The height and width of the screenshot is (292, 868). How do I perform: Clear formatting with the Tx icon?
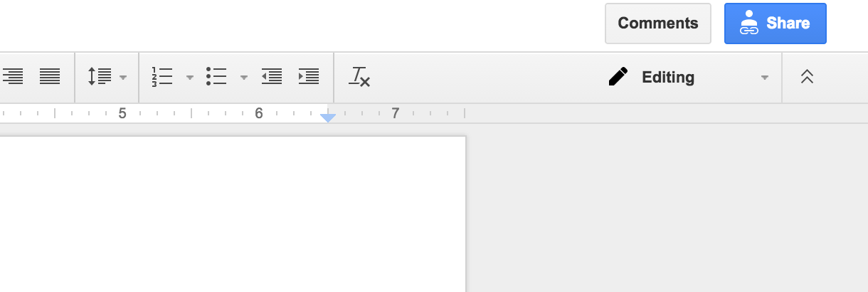point(359,76)
